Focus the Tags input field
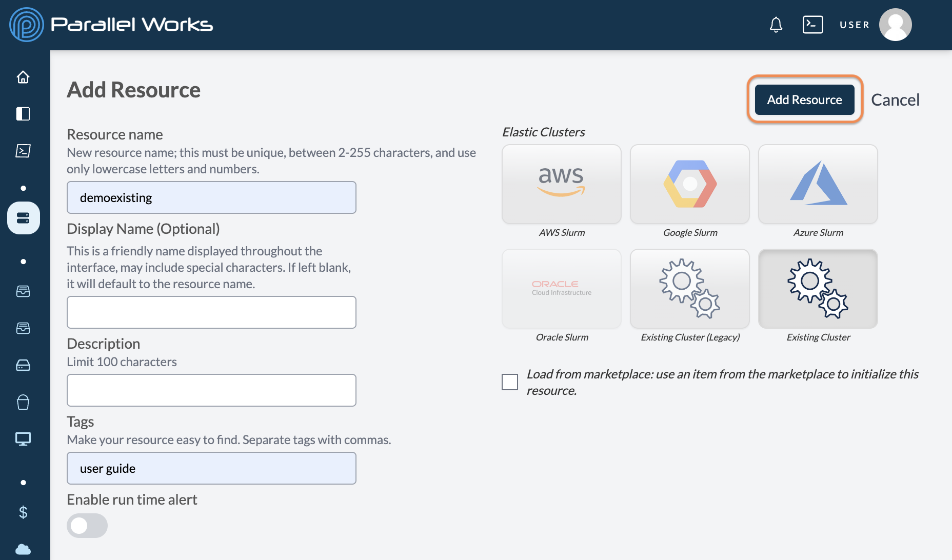 point(211,468)
